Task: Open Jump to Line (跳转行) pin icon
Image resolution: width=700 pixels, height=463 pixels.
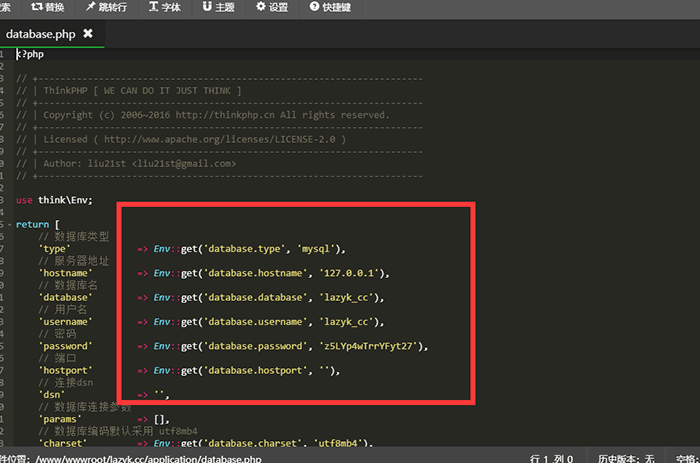Action: pyautogui.click(x=92, y=7)
